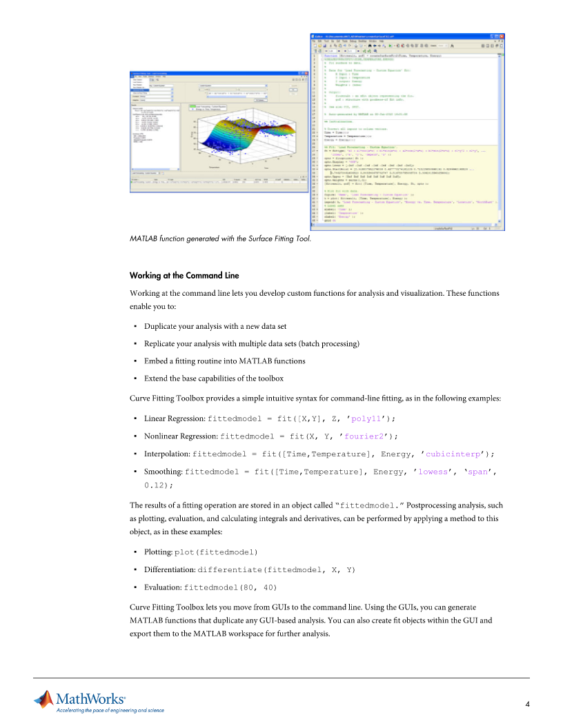Select the heading 'Working at the Command Line'
563x728 pixels.
(184, 275)
